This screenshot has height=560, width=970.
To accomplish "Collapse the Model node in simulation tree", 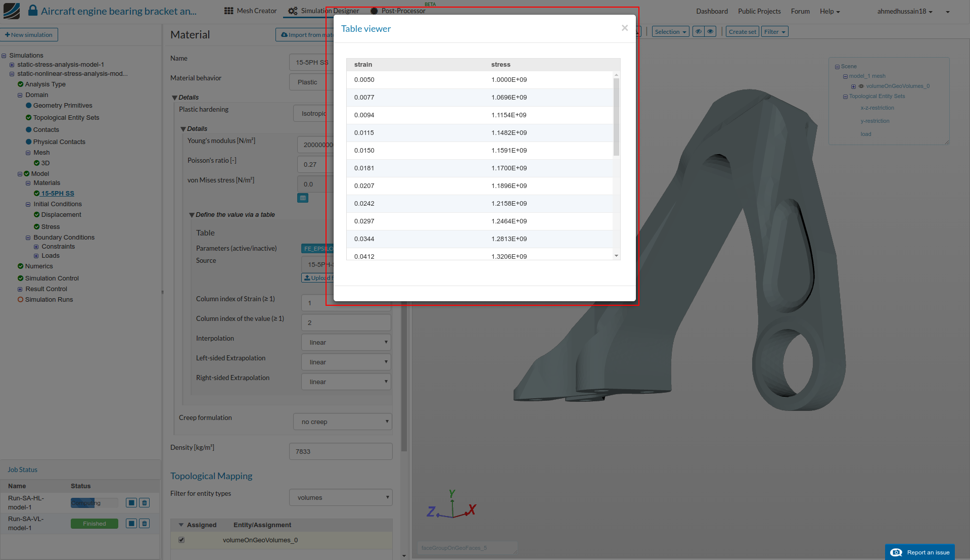I will click(x=20, y=174).
